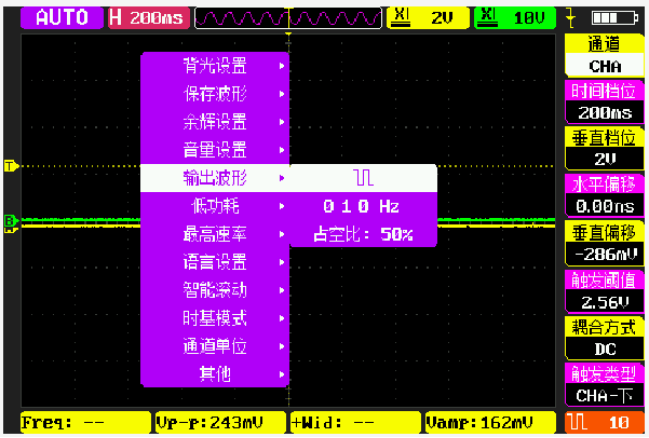Click the 010 Hz frequency value
The width and height of the screenshot is (649, 438).
[x=361, y=206]
